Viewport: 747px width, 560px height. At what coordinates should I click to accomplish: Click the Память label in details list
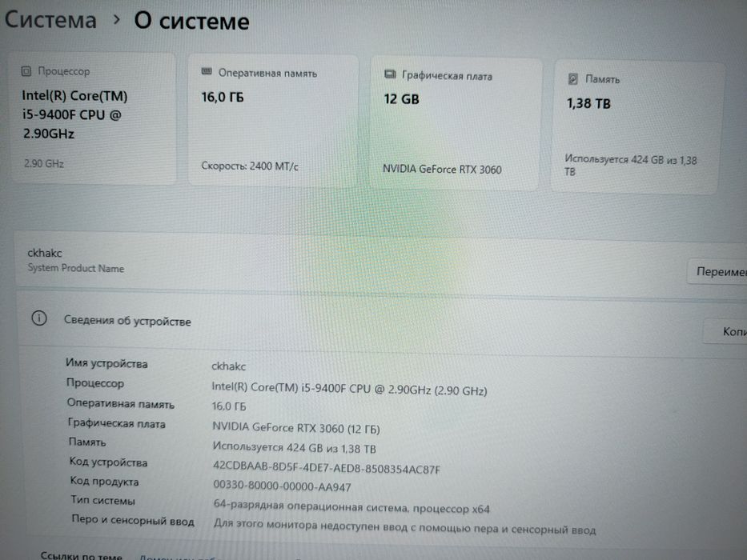click(87, 442)
